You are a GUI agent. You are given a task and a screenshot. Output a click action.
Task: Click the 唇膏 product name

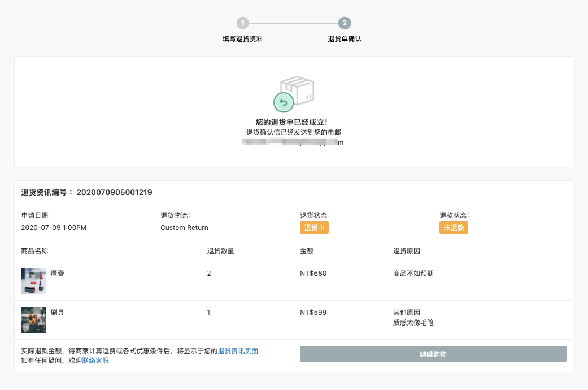point(58,273)
